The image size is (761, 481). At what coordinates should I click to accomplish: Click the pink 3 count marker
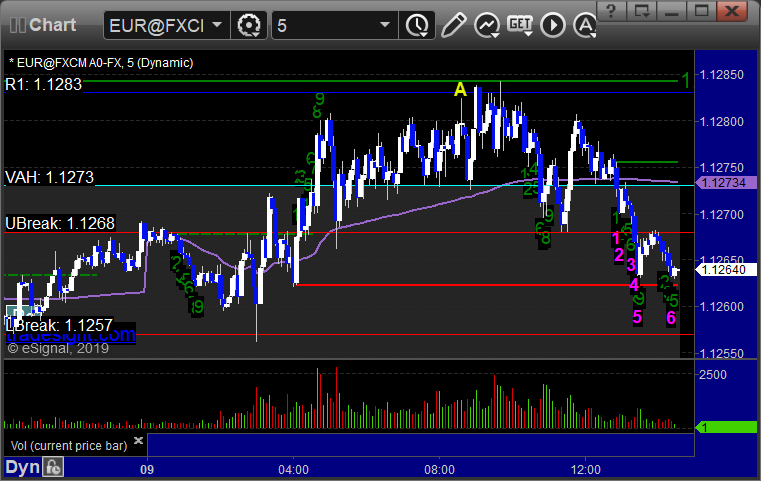pos(630,265)
